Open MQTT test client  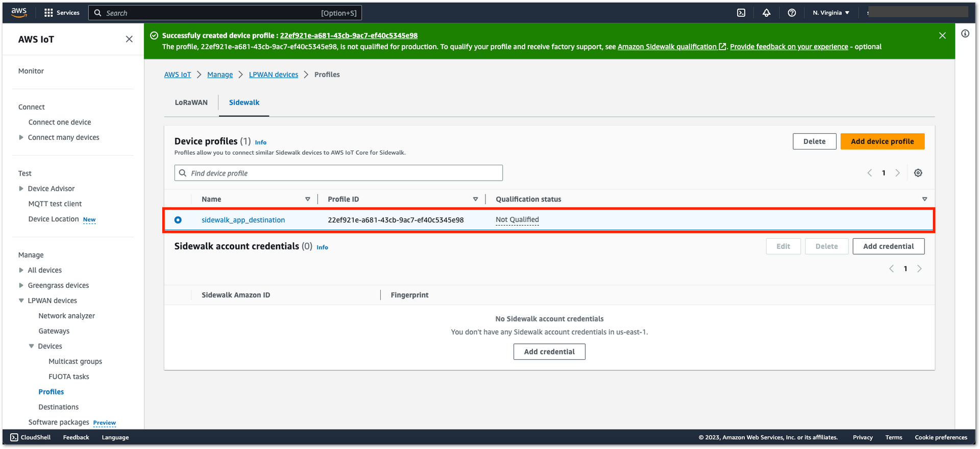pos(55,204)
